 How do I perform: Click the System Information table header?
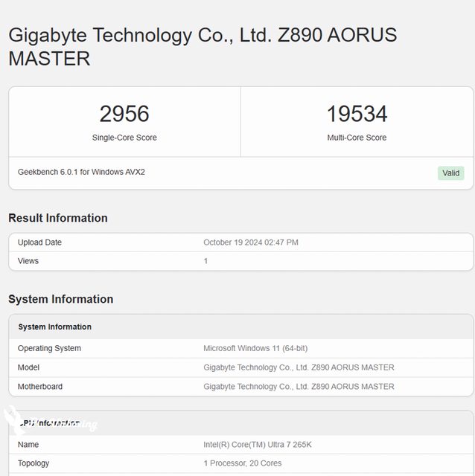[x=54, y=327]
